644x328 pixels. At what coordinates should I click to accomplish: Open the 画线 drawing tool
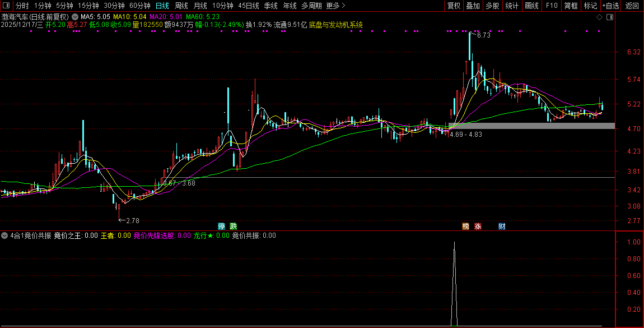point(531,6)
